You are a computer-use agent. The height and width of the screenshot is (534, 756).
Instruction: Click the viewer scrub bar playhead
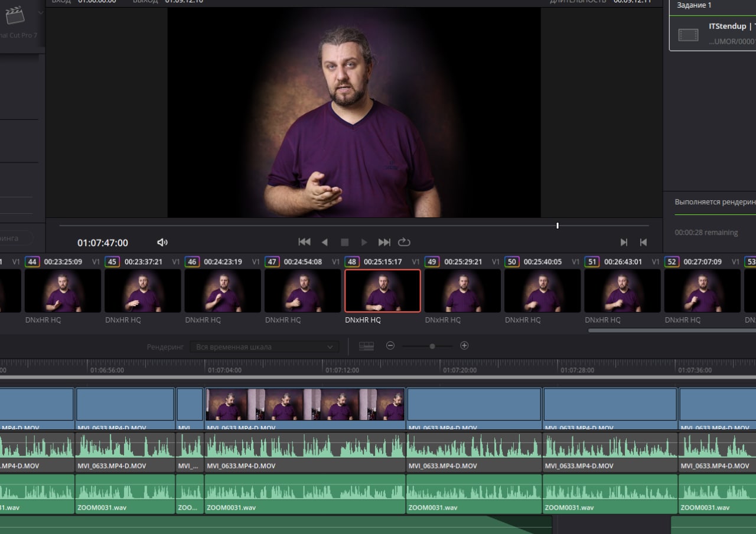(558, 225)
